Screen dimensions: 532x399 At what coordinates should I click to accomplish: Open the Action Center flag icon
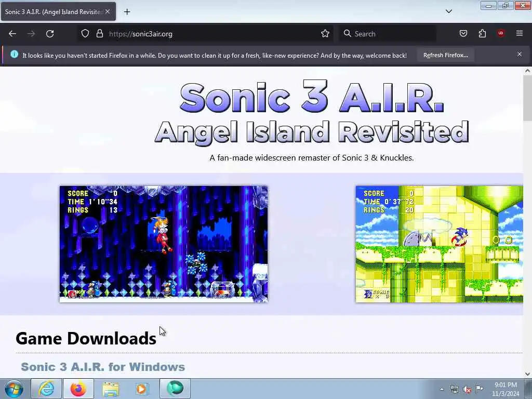tap(479, 389)
